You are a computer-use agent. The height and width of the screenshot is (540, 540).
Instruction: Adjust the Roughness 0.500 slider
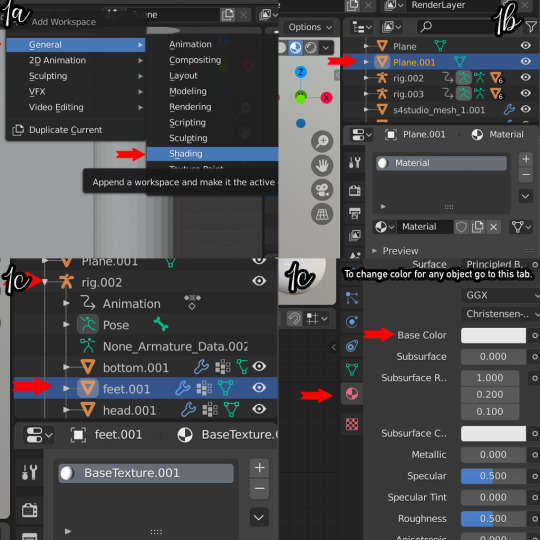(493, 519)
